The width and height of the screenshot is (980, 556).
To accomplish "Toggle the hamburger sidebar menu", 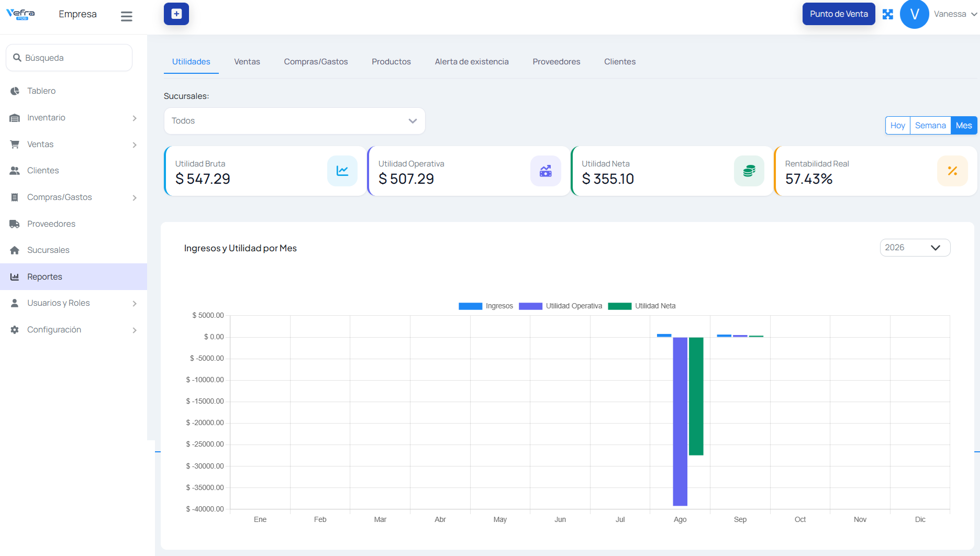I will click(x=127, y=17).
